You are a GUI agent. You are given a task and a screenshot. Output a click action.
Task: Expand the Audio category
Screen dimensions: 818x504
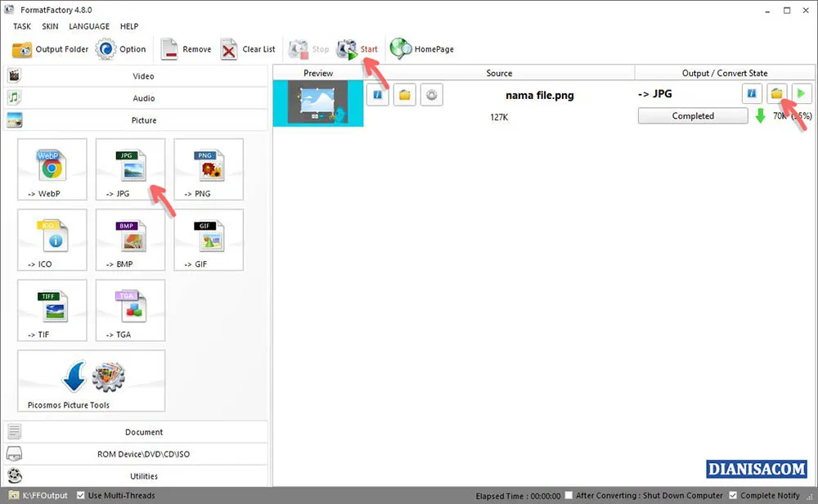[143, 98]
